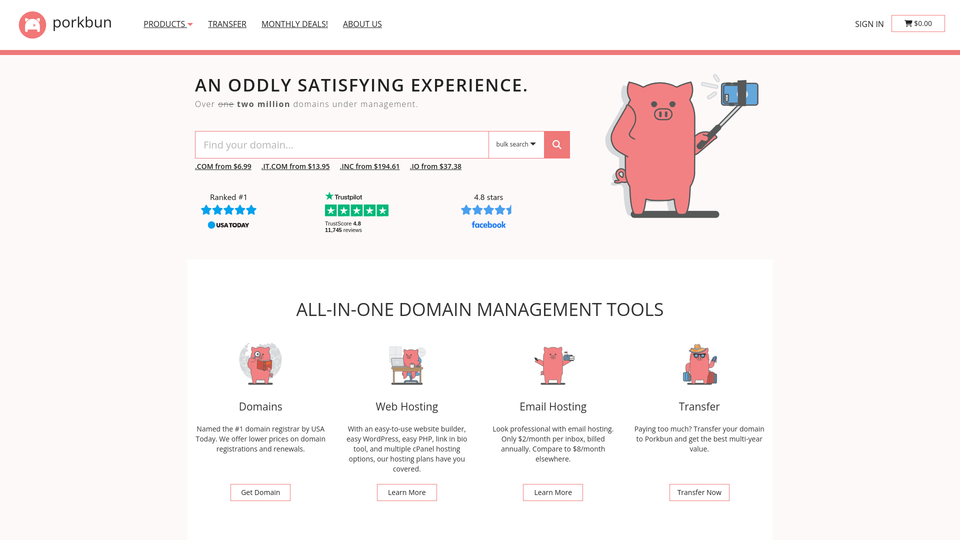Image resolution: width=960 pixels, height=540 pixels.
Task: Click the Trustpilot green star rating
Action: (356, 211)
